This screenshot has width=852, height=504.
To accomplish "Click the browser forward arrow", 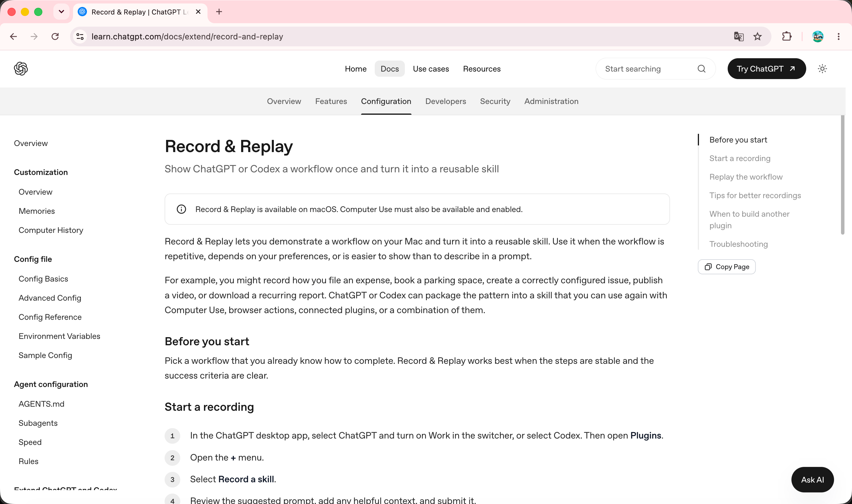I will (x=34, y=36).
